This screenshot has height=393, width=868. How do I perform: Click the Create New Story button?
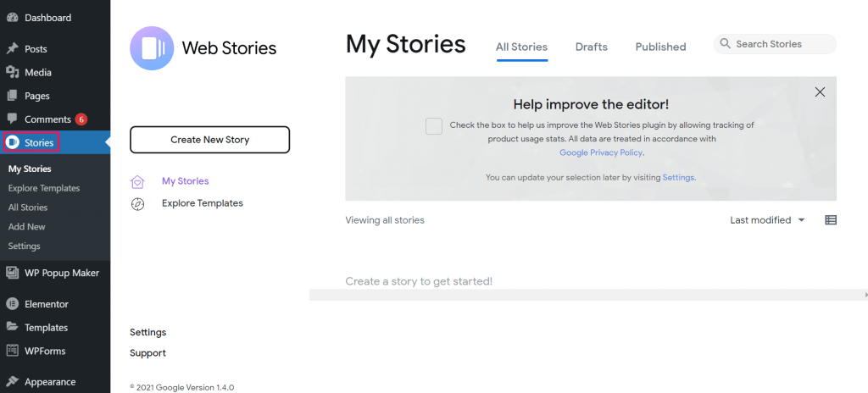[x=210, y=140]
